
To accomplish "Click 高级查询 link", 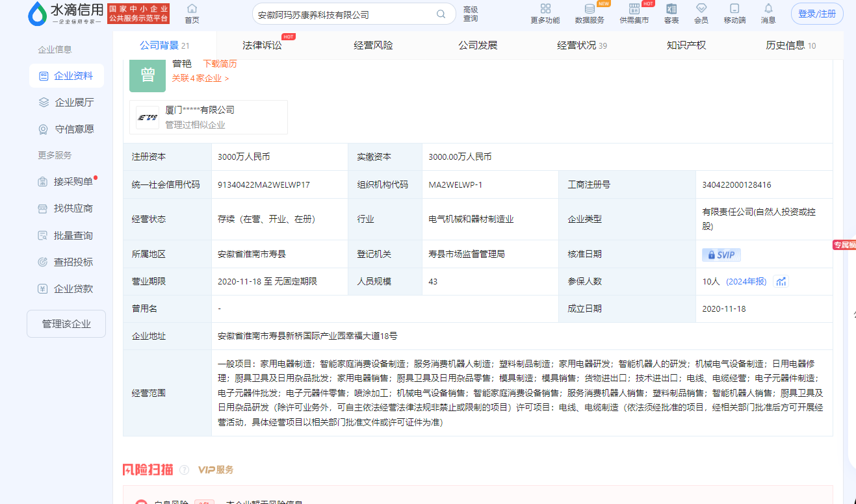I will (x=471, y=14).
